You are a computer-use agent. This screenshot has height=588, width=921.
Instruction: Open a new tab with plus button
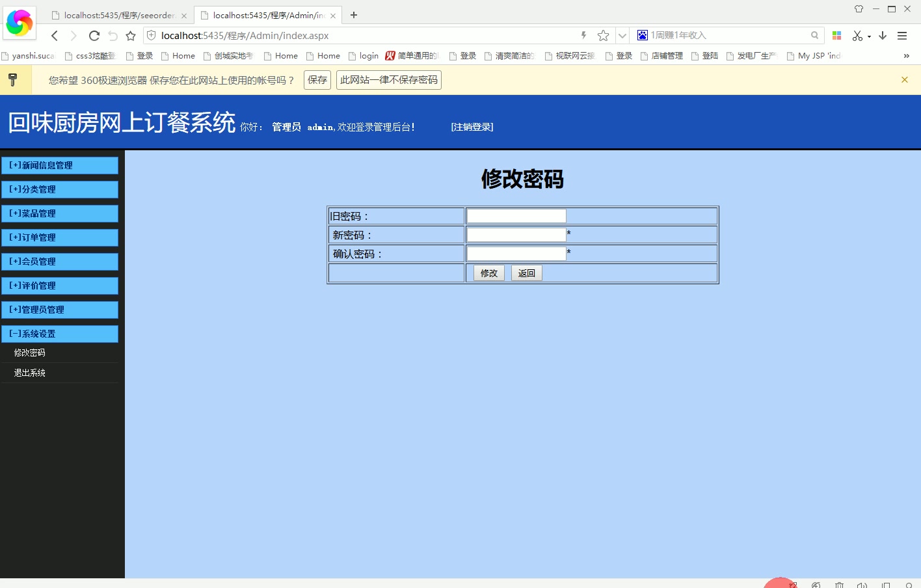click(x=354, y=15)
